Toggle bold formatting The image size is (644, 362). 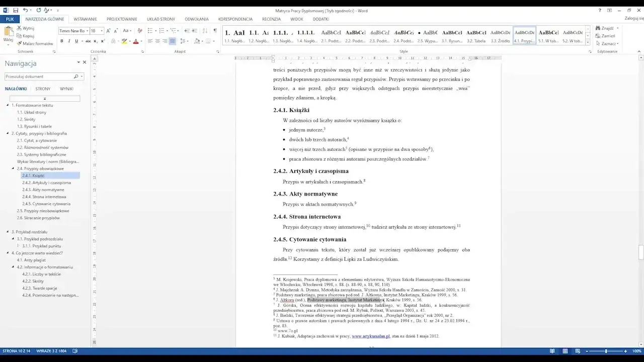61,41
